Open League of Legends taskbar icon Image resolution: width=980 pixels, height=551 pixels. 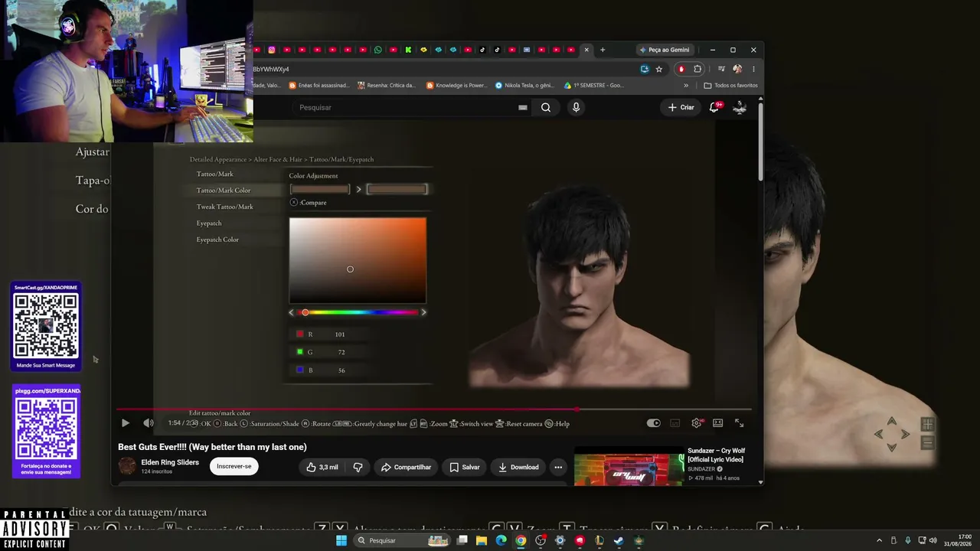(599, 540)
